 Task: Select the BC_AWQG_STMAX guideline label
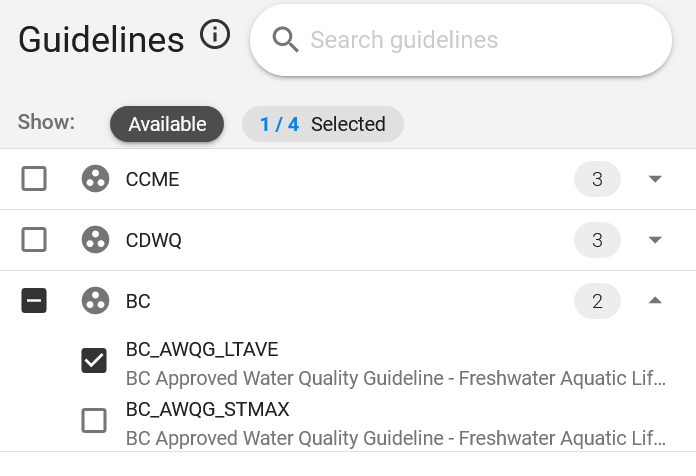pyautogui.click(x=207, y=409)
